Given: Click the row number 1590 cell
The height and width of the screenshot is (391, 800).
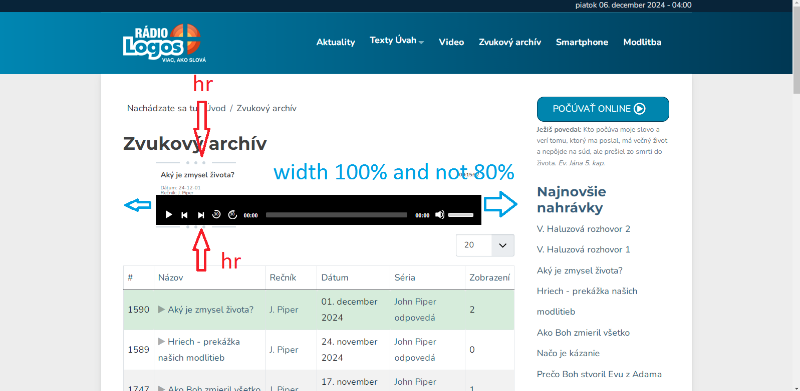Looking at the screenshot, I should 138,309.
